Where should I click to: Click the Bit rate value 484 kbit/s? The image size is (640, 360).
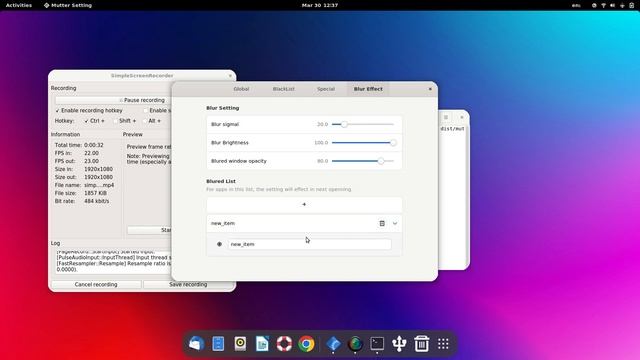click(97, 201)
